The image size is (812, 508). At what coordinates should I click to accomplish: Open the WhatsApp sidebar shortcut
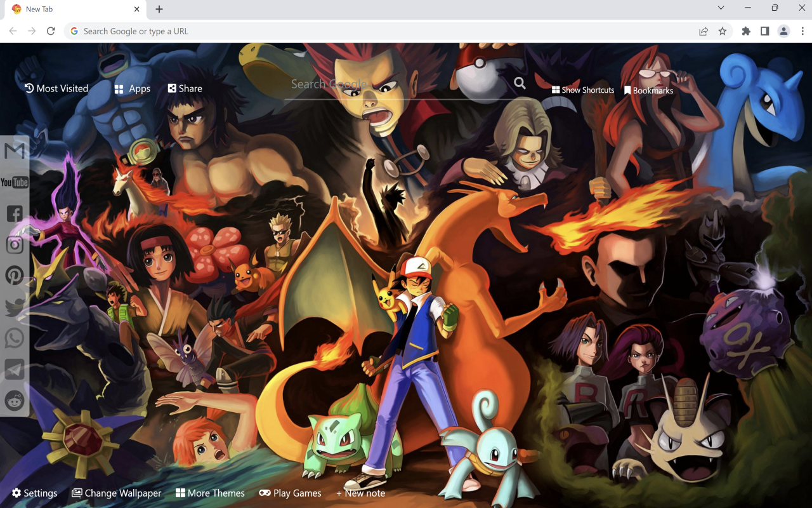(15, 338)
